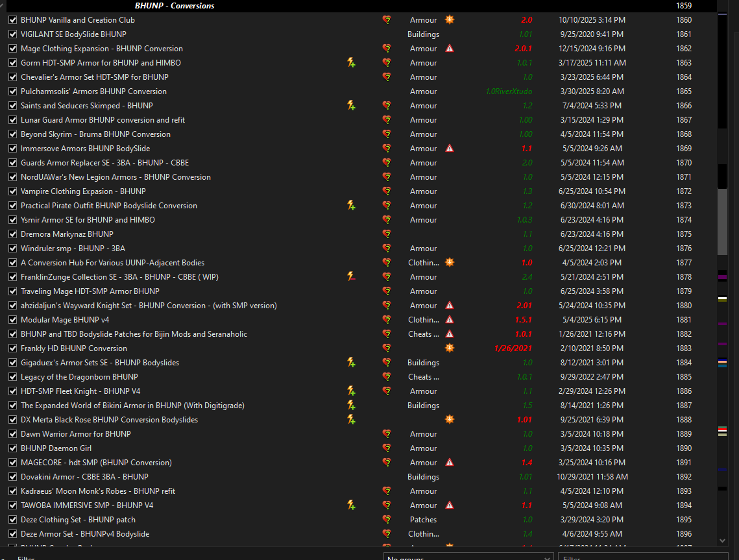Click the scroll down arrow of mod list
The height and width of the screenshot is (560, 739).
[723, 541]
